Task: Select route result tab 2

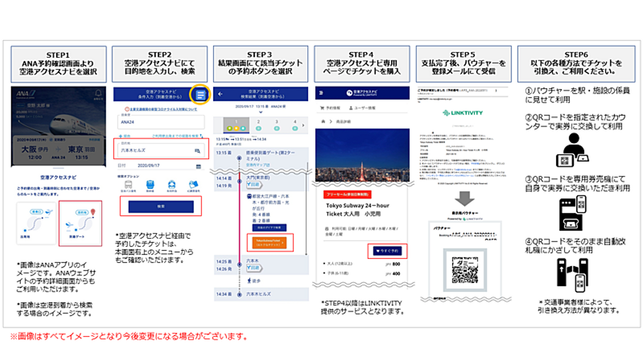Action: click(258, 124)
